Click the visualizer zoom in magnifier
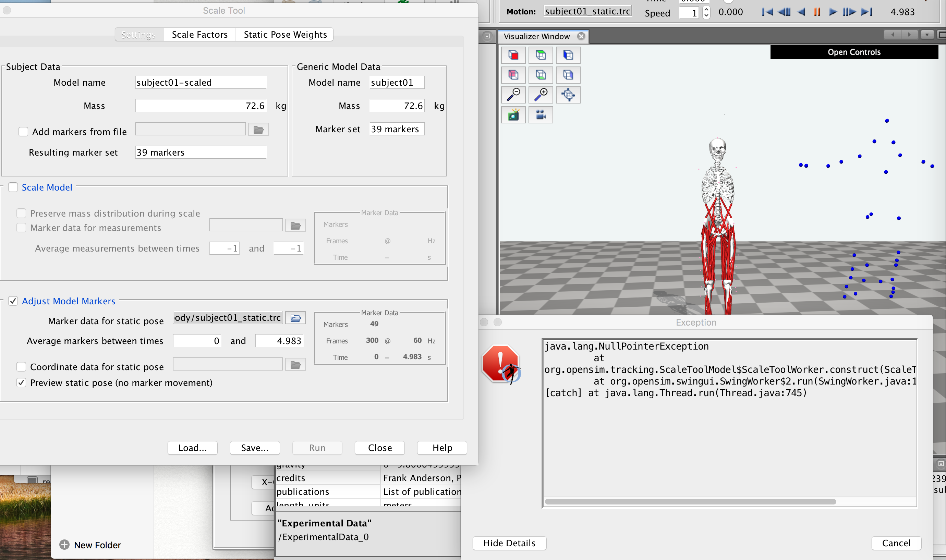The image size is (946, 560). [x=541, y=95]
